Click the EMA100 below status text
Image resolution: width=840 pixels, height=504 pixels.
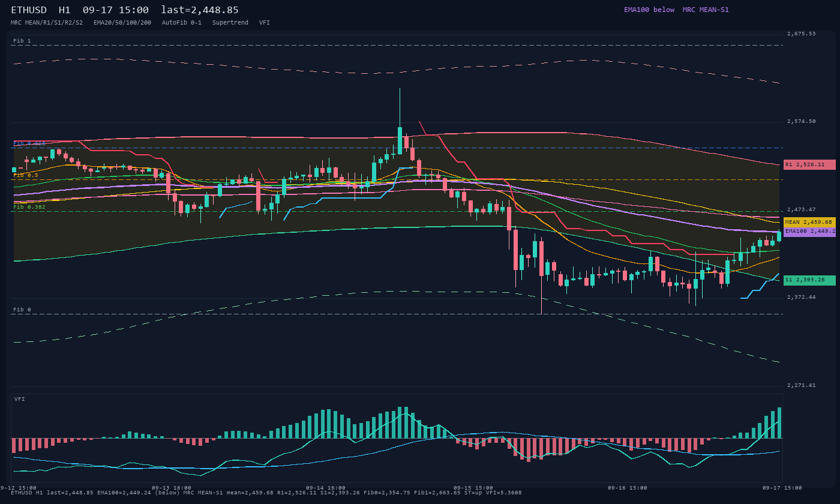[x=649, y=10]
